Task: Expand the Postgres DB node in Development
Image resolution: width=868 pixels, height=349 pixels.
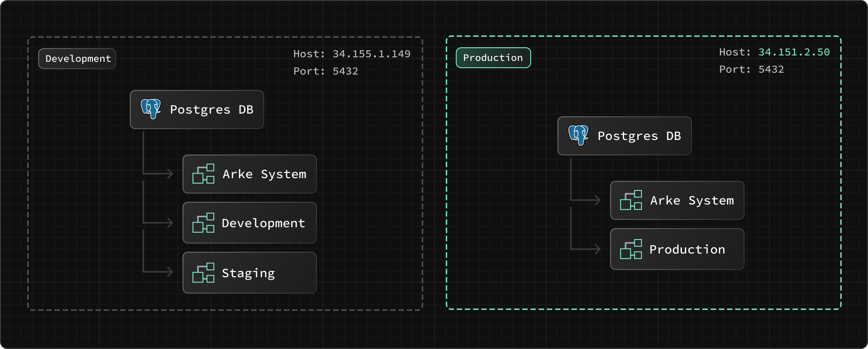Action: click(197, 110)
